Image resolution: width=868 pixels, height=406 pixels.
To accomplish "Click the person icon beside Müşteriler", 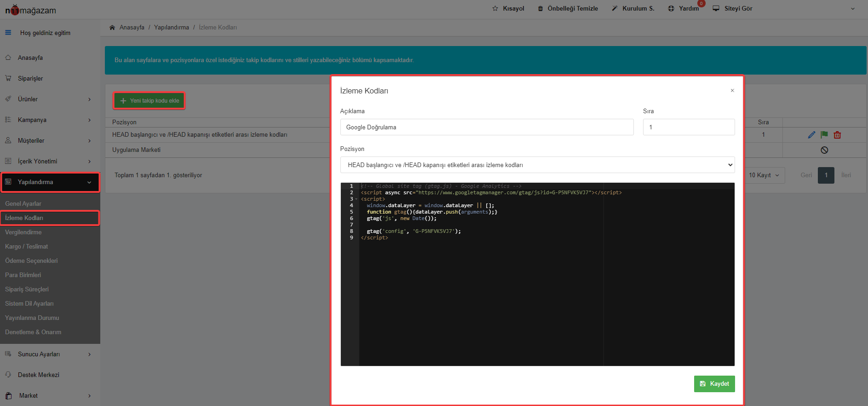I will (8, 140).
